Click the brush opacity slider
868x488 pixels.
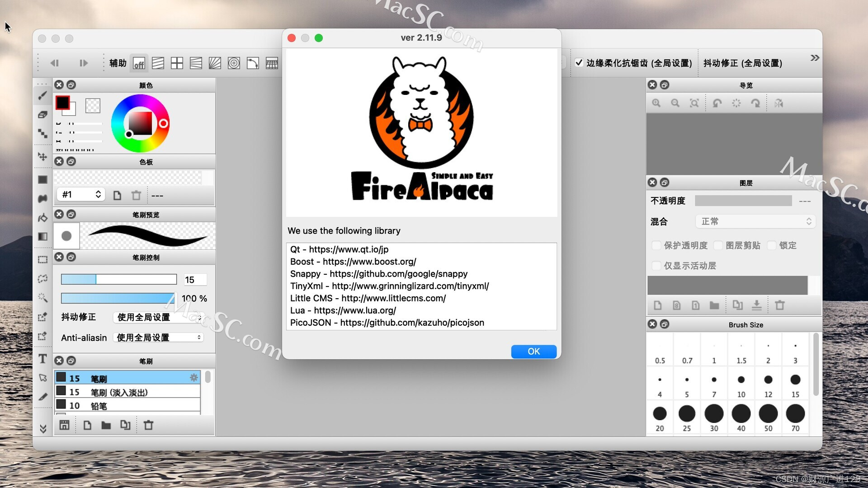pos(118,298)
